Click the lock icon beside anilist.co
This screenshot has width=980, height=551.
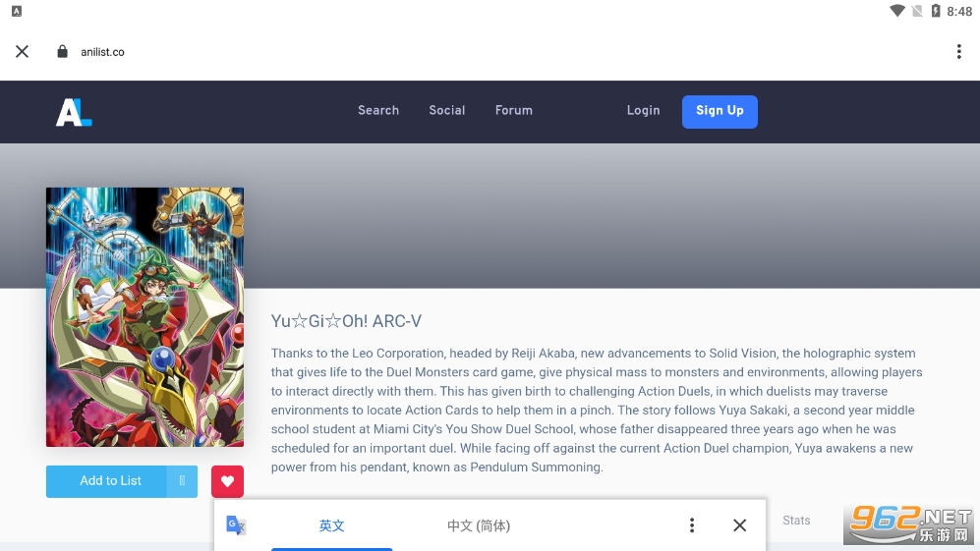[62, 52]
